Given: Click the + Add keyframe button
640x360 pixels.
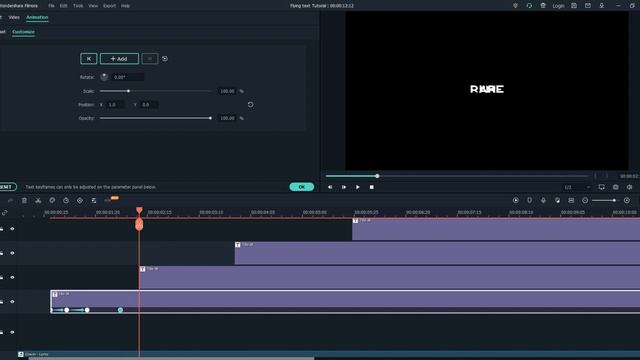Looking at the screenshot, I should click(119, 59).
